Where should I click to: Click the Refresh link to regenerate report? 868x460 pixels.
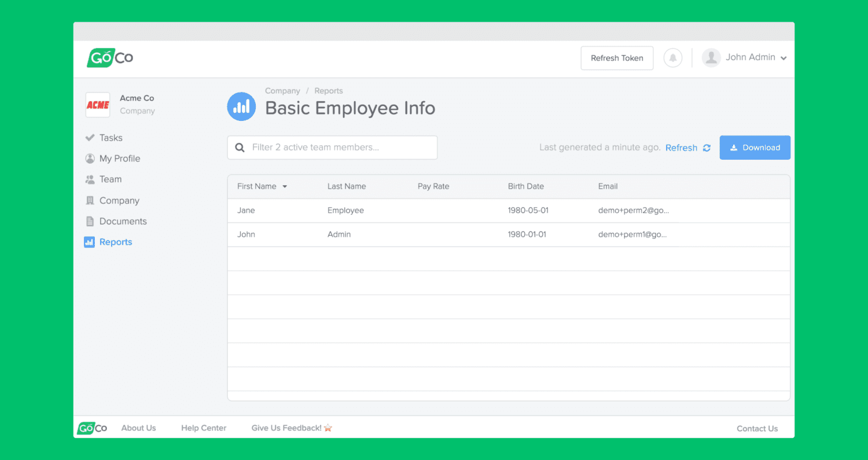(681, 148)
